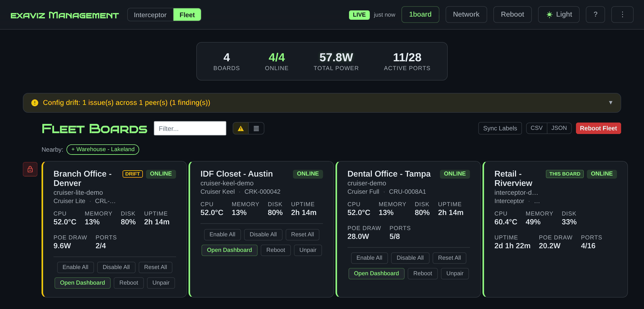The height and width of the screenshot is (309, 644).
Task: Click the red lock icon beside fleet cards
Action: tap(30, 169)
